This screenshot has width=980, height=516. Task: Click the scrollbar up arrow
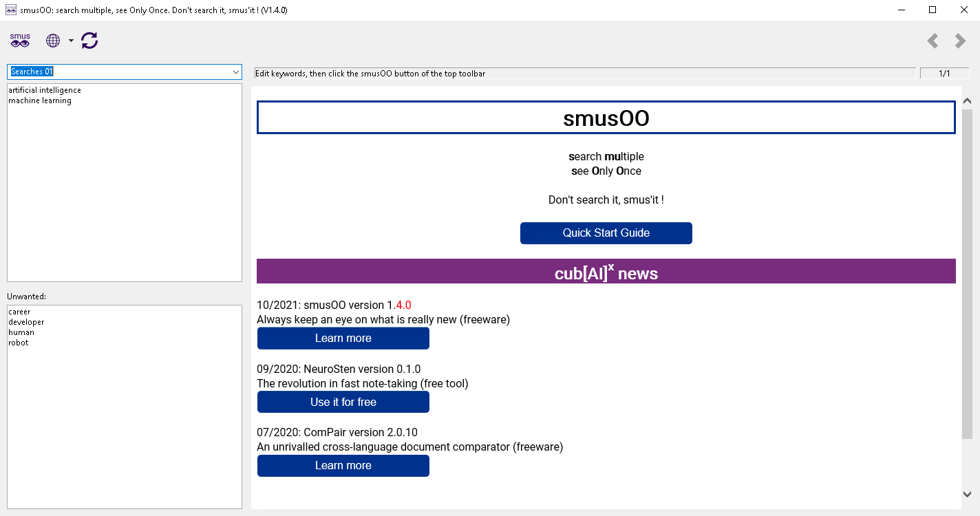tap(967, 101)
